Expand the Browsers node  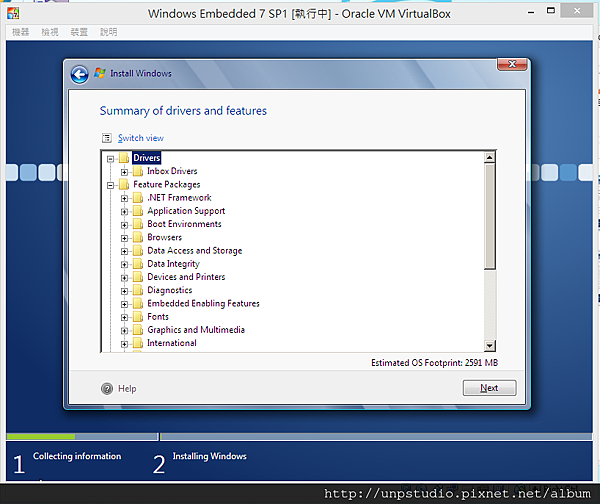124,238
